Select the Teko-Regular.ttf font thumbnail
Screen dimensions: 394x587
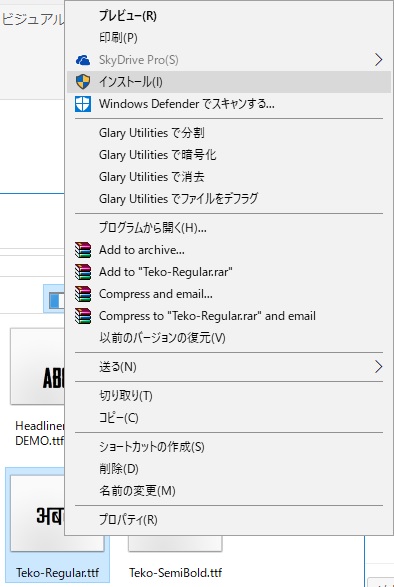coord(37,514)
